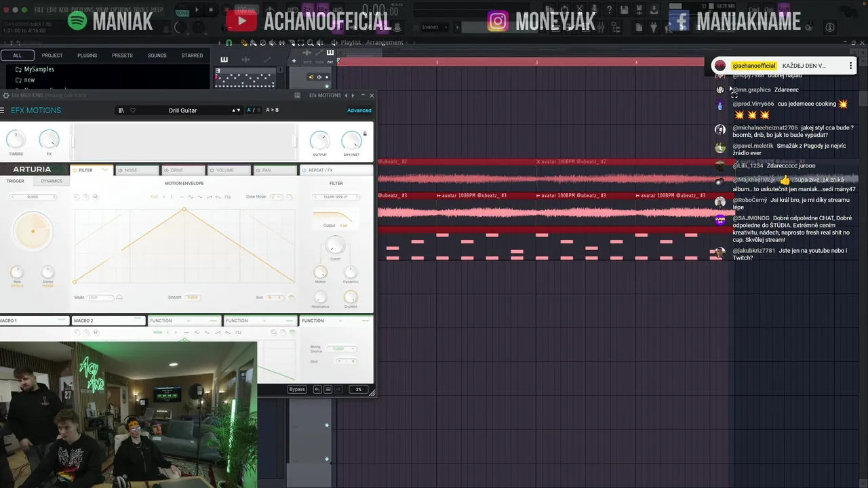Click the A > B copy button
The height and width of the screenshot is (488, 868).
(x=272, y=110)
